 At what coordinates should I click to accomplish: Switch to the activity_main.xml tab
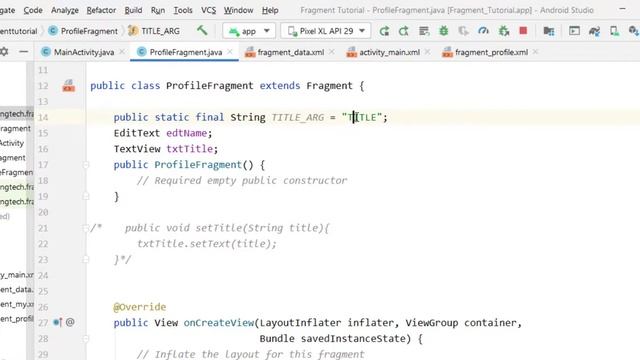click(389, 52)
